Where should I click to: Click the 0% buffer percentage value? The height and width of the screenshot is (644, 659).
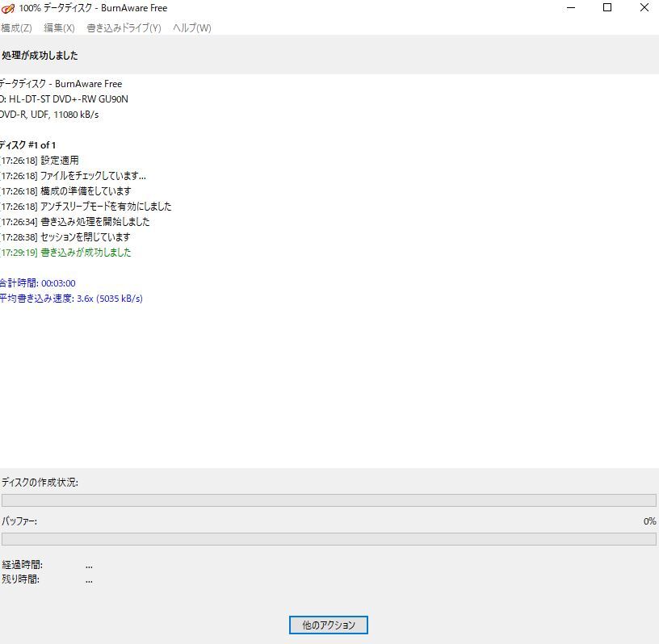(x=650, y=521)
